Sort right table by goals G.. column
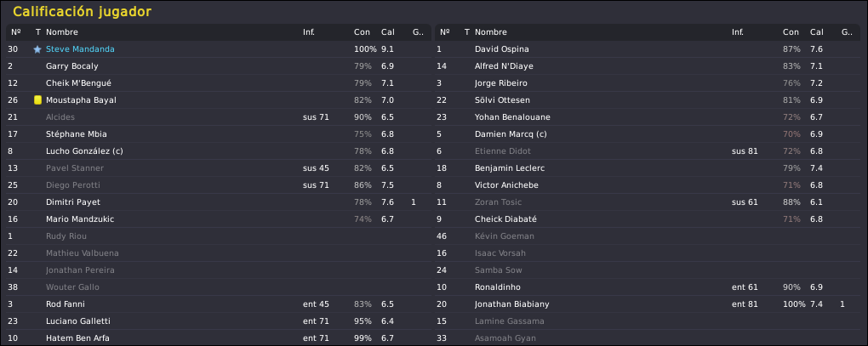 tap(847, 32)
